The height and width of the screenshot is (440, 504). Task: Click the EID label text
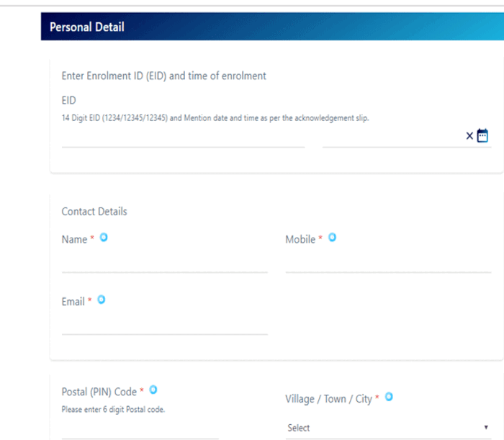point(69,100)
